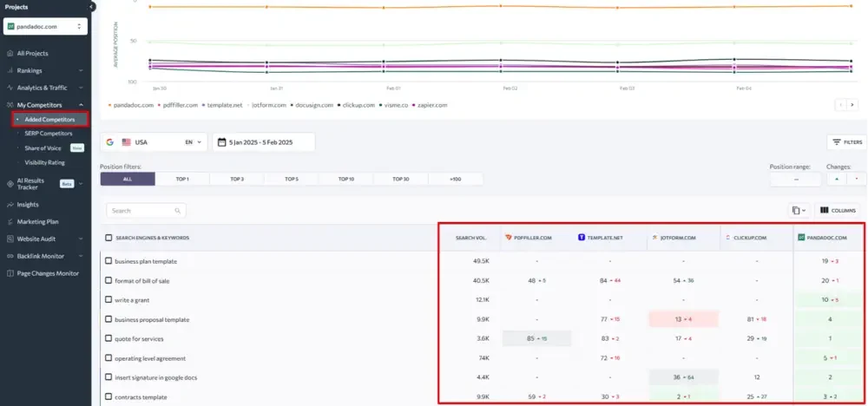Screen dimensions: 868x406
Task: Toggle docusign.com series in chart legend
Action: point(312,105)
